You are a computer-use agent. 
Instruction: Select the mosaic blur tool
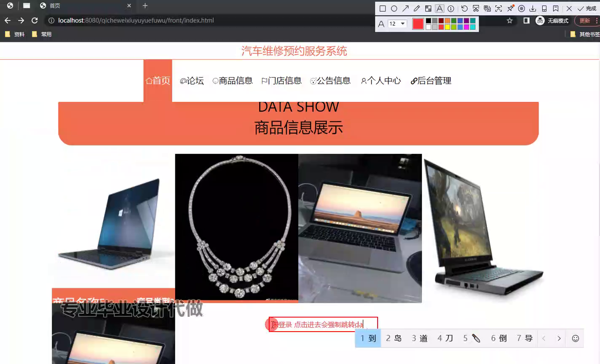[x=428, y=8]
